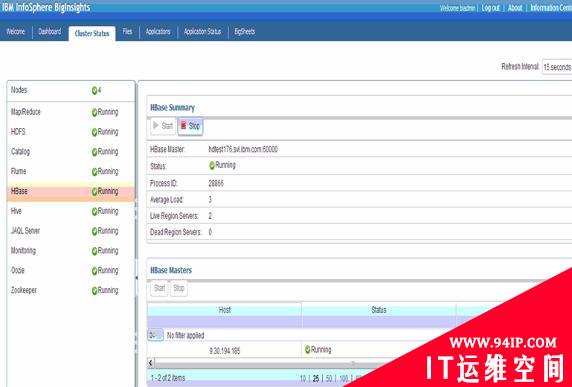Click the Hive running status icon

(94, 212)
